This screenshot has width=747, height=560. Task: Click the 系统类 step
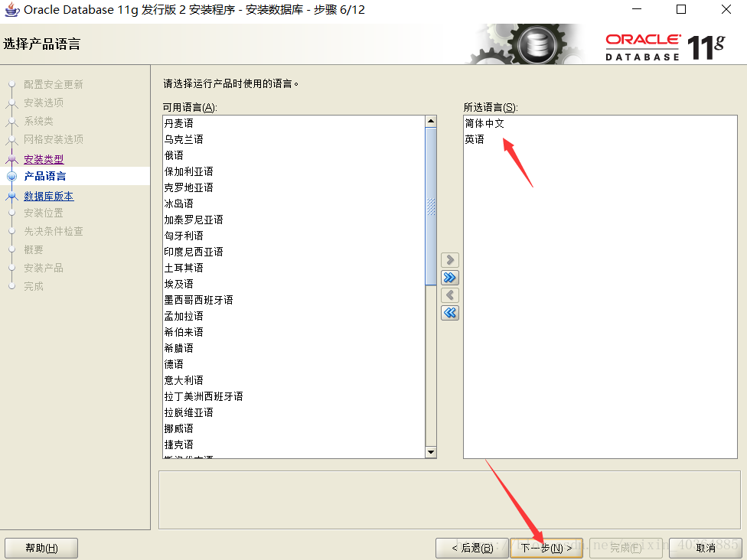pyautogui.click(x=38, y=121)
